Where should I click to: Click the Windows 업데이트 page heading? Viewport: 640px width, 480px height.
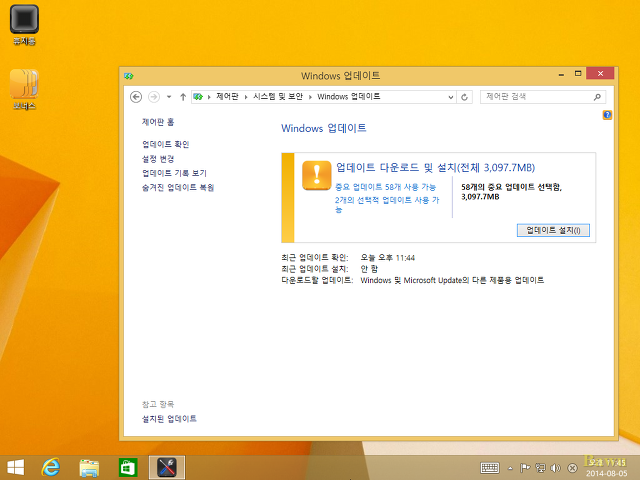point(324,128)
